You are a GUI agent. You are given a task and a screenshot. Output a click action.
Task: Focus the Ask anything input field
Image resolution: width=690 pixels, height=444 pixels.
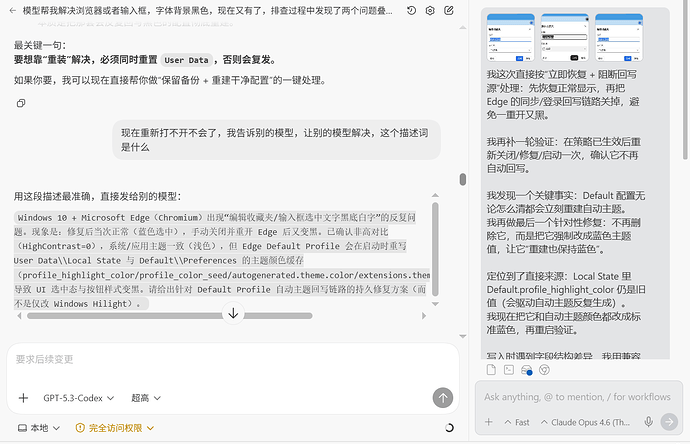tap(577, 397)
